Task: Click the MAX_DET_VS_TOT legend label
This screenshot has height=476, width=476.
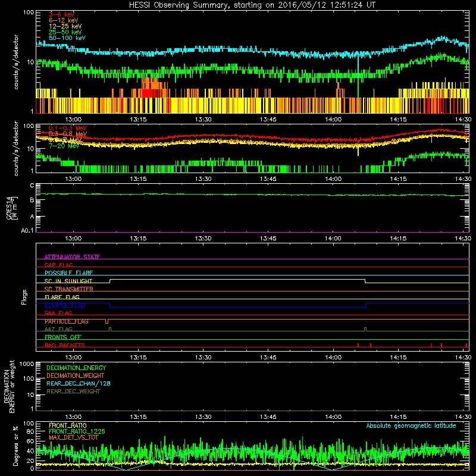Action: pos(74,437)
